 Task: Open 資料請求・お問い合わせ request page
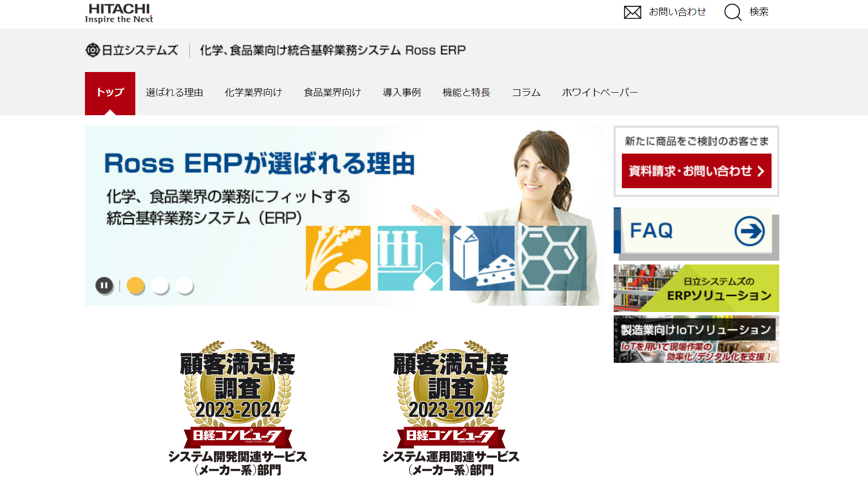pyautogui.click(x=696, y=171)
